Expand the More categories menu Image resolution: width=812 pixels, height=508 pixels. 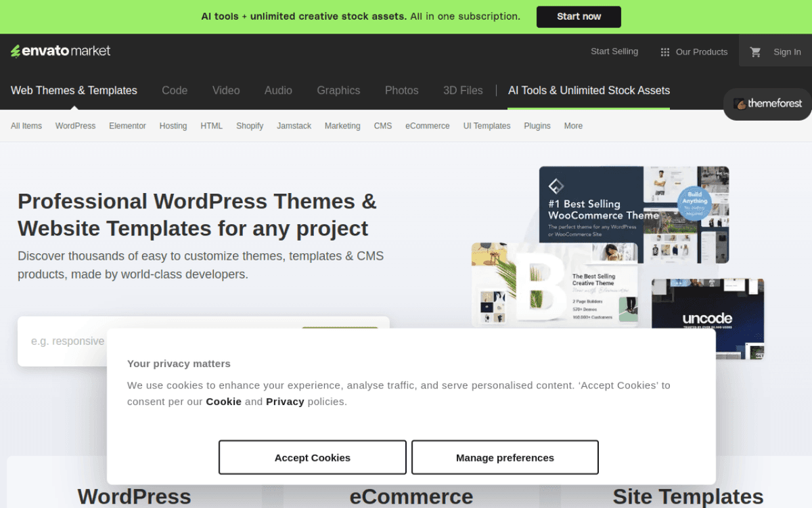tap(573, 125)
